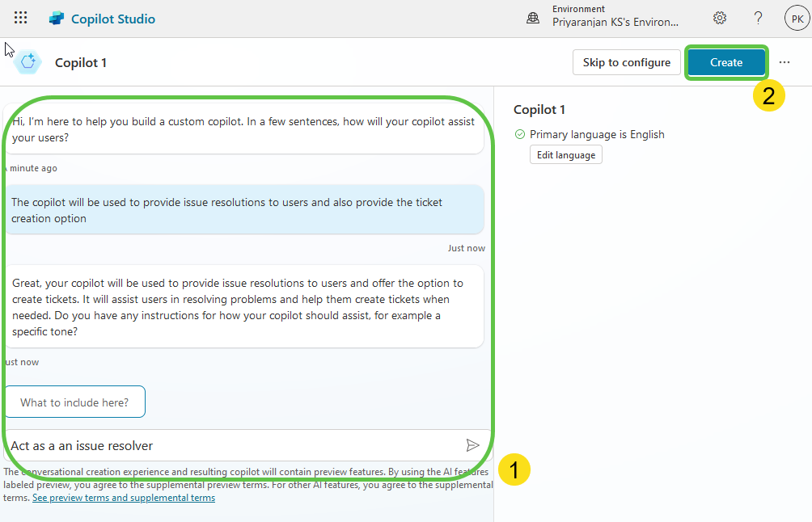Select the copilot's greeting message bubble
The height and width of the screenshot is (522, 812).
pos(243,129)
